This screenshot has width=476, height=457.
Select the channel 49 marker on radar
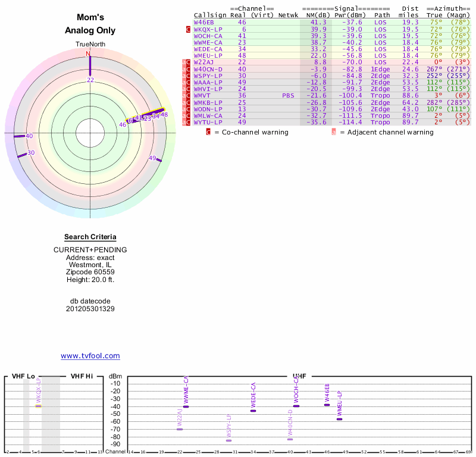point(153,158)
